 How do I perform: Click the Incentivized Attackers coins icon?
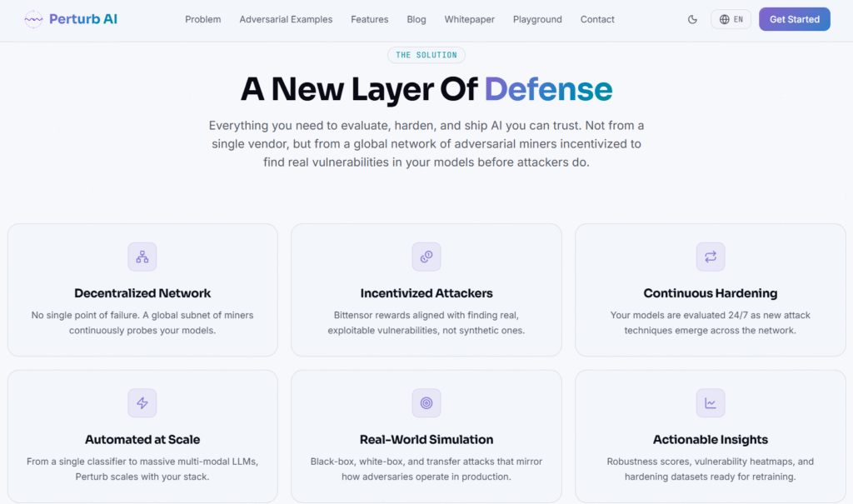(426, 257)
